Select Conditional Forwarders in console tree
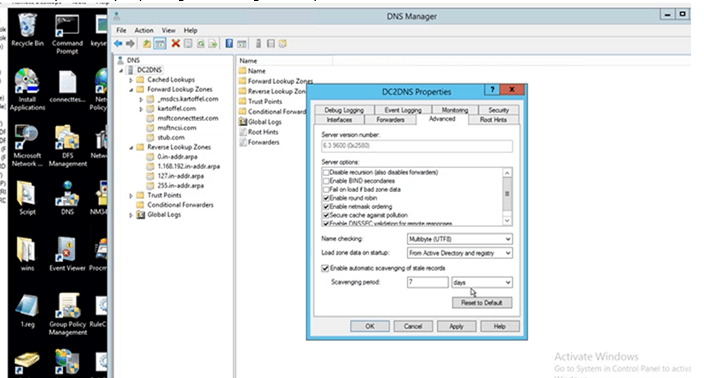Image resolution: width=704 pixels, height=378 pixels. (x=180, y=205)
